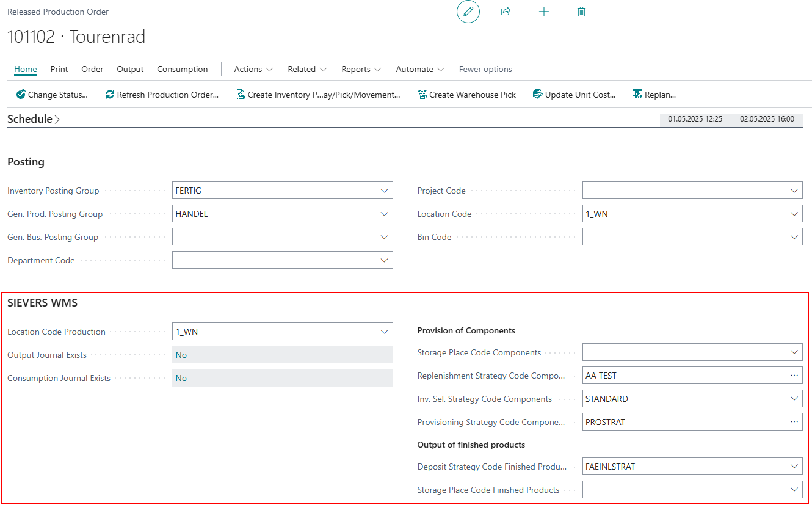Open Deposit Strategy Code Finished Products dropdown
Viewport: 812px width, 516px height.
click(794, 467)
